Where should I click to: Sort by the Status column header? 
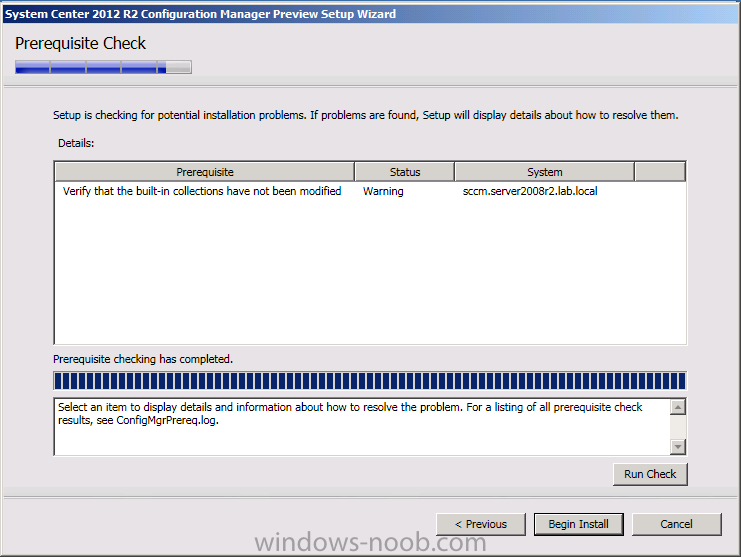coord(405,172)
